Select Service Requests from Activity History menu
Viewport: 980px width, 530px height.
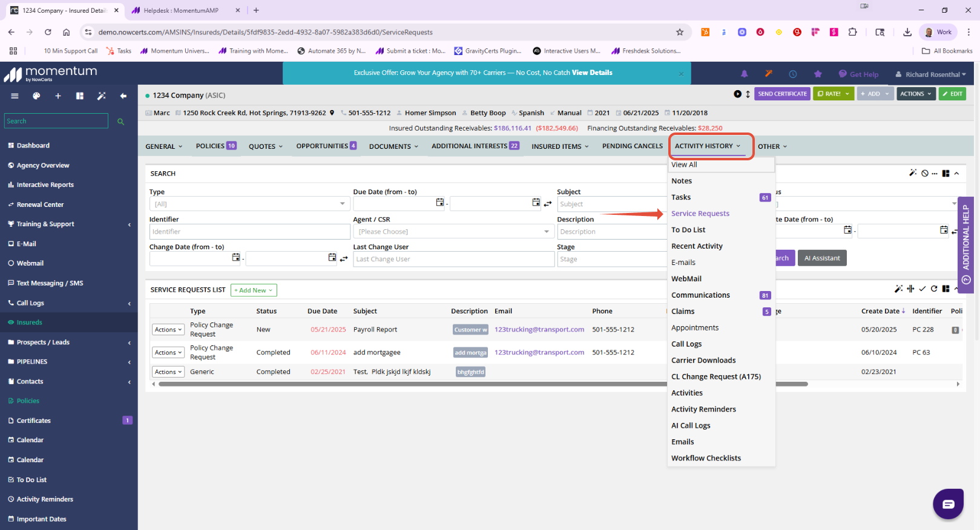pyautogui.click(x=700, y=214)
